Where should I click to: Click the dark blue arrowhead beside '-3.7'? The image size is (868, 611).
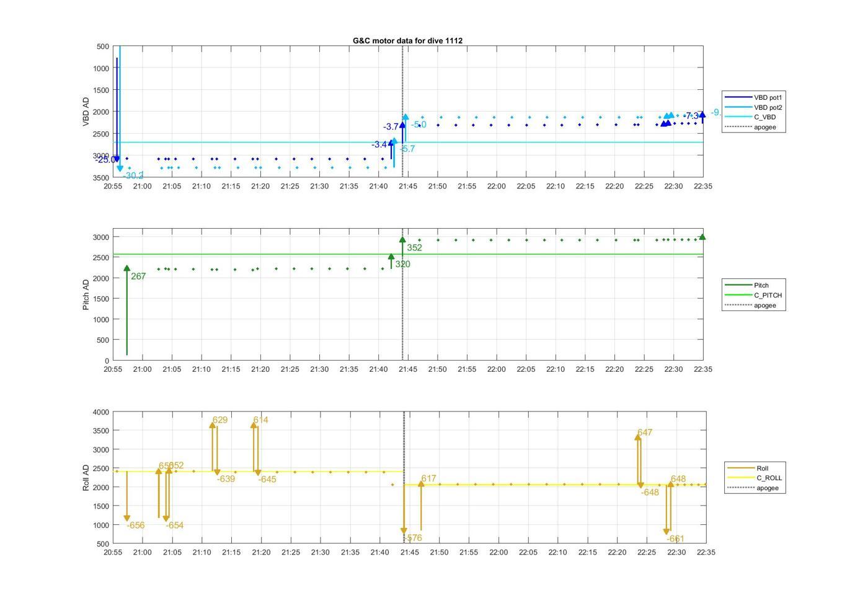pyautogui.click(x=402, y=125)
